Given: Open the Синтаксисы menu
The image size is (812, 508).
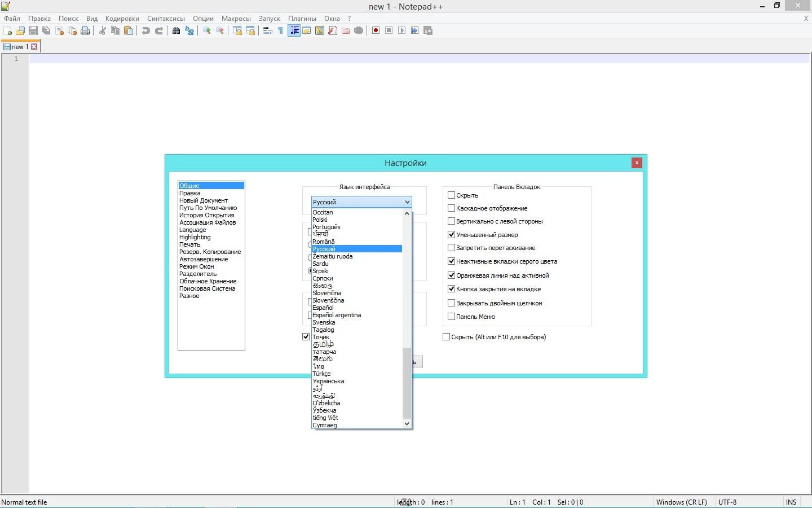Looking at the screenshot, I should coord(166,18).
